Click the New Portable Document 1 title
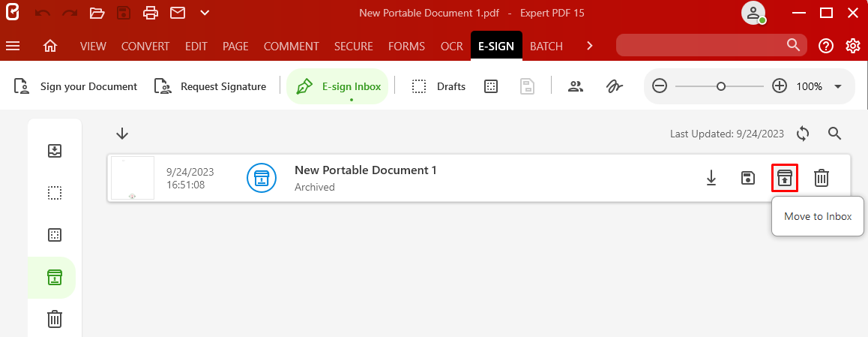The width and height of the screenshot is (868, 337). [x=365, y=170]
